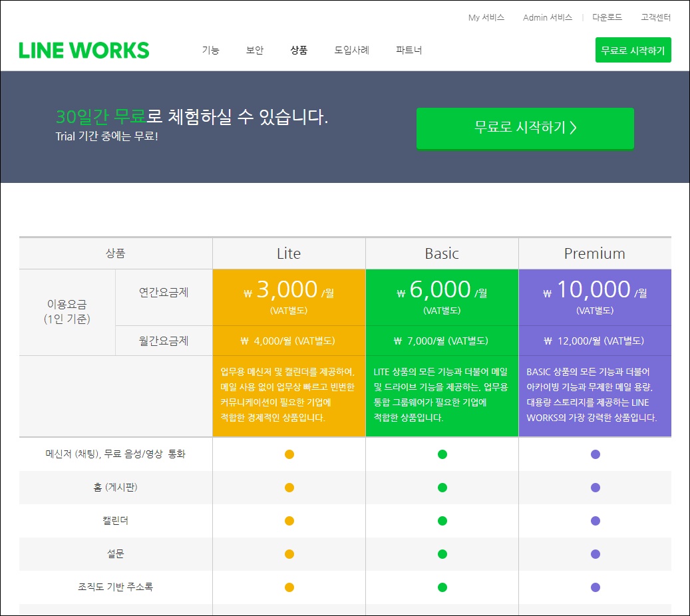Click the LINE WORKS logo
This screenshot has height=616, width=690.
coord(84,51)
